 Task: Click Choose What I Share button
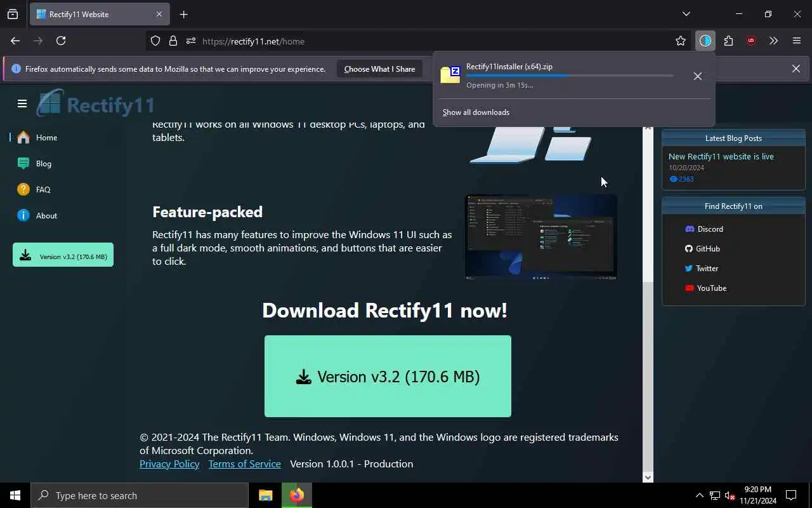pyautogui.click(x=379, y=69)
